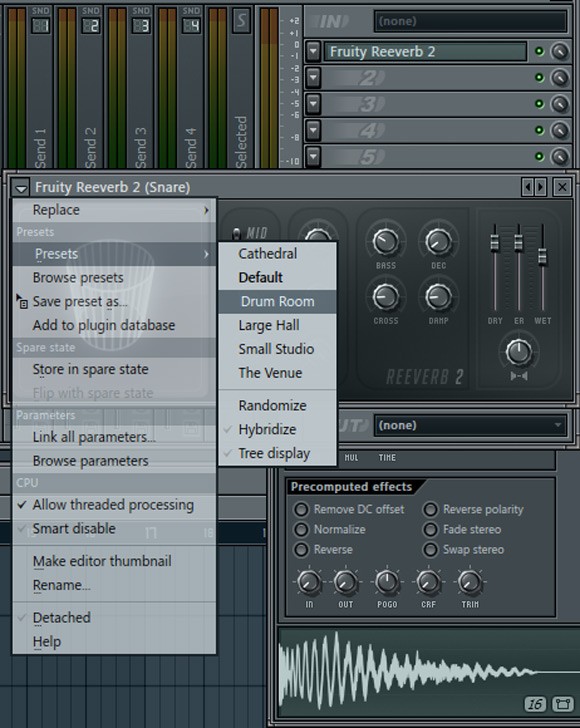Click Send 3 track number display
This screenshot has height=728, width=580.
click(x=141, y=26)
